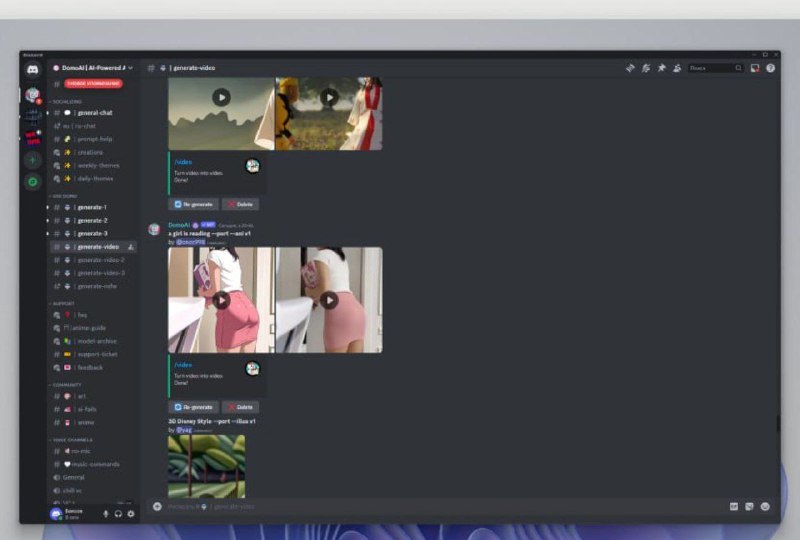Click the lower Delete button

[x=240, y=407]
